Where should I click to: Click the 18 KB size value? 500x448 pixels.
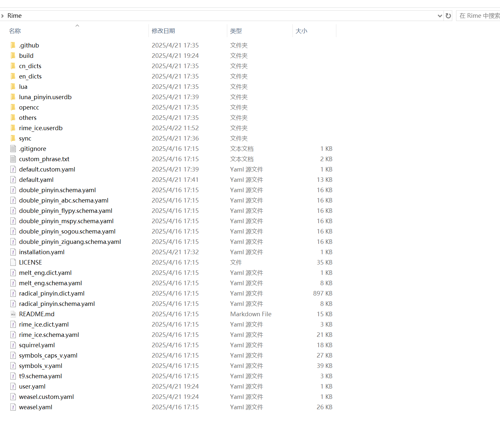[x=324, y=345]
